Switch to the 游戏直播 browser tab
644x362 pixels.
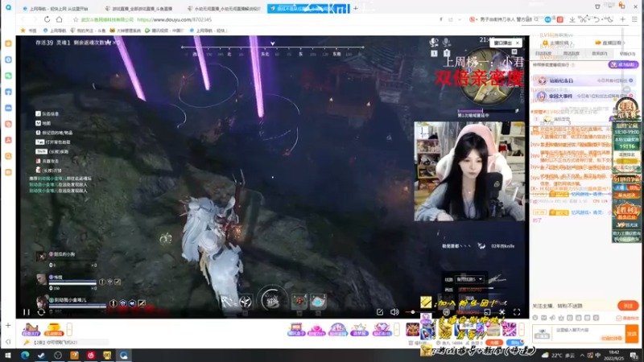pyautogui.click(x=139, y=8)
